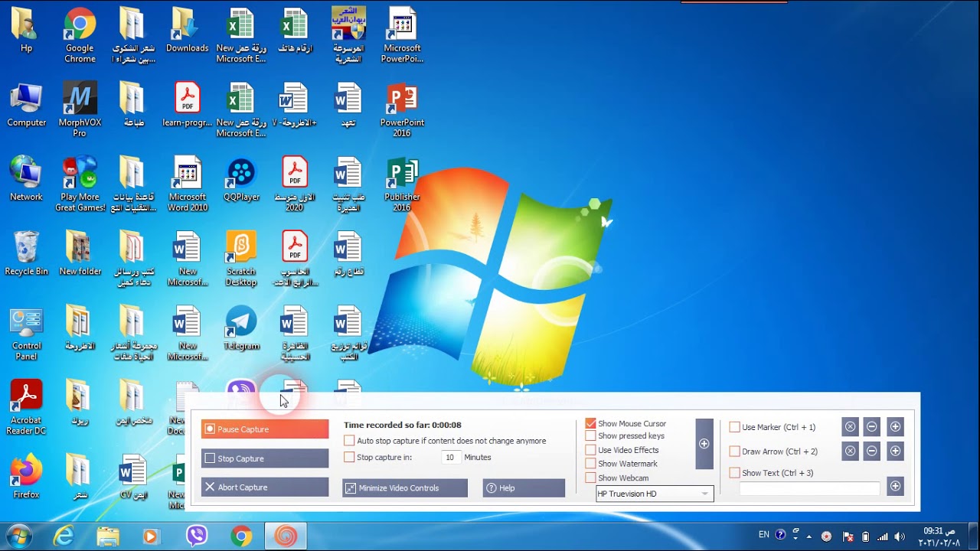Select the PowerPoint 2016 desktop icon
The width and height of the screenshot is (980, 551).
click(402, 110)
